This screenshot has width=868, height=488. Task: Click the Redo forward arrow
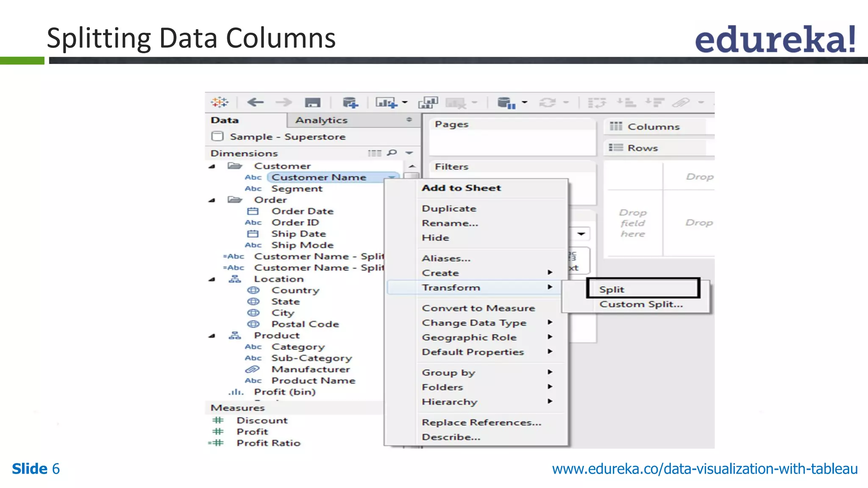tap(284, 102)
